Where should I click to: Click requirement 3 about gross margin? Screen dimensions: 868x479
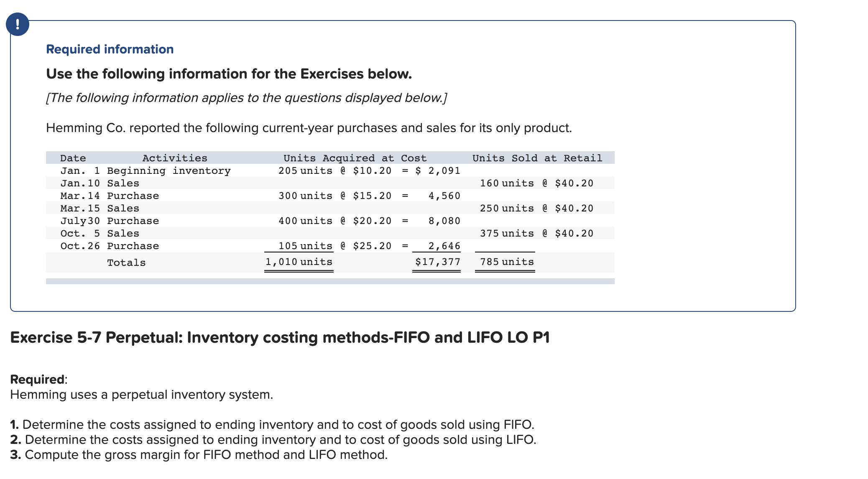click(x=199, y=455)
